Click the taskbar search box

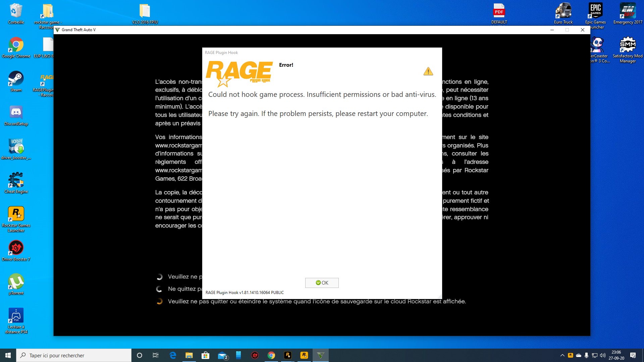[74, 355]
